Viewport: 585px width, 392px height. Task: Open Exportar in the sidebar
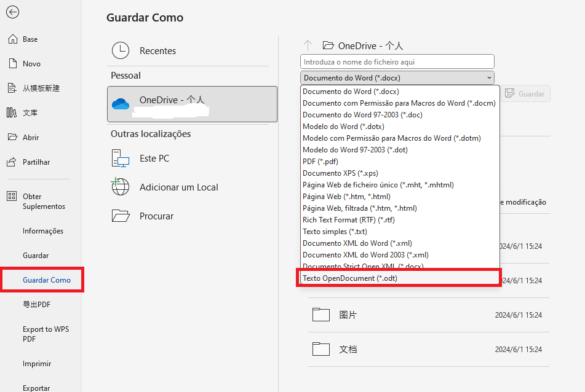click(36, 388)
